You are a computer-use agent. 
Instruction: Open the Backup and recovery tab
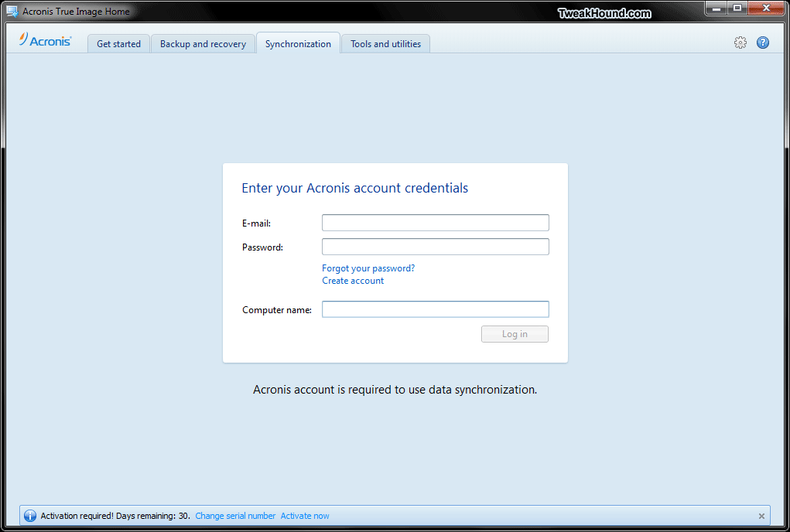[203, 44]
